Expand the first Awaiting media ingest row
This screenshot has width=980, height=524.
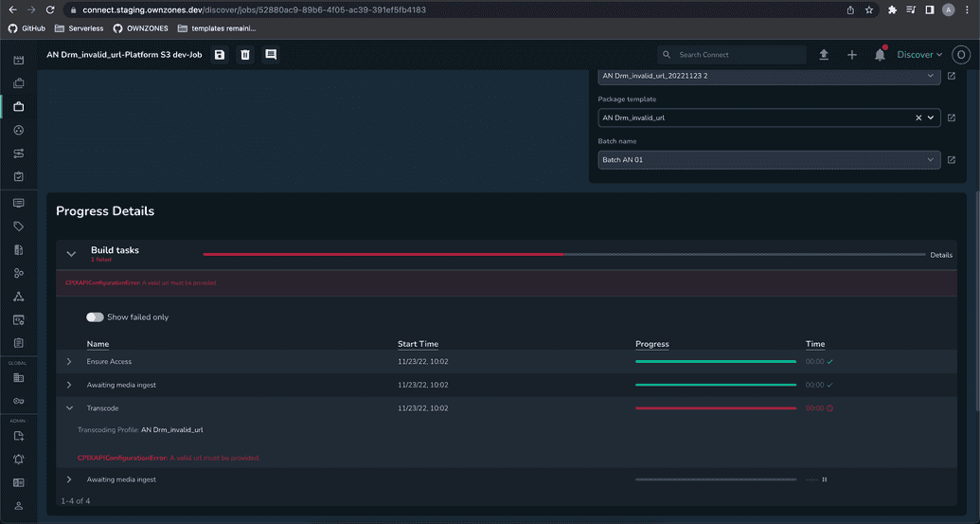click(69, 385)
